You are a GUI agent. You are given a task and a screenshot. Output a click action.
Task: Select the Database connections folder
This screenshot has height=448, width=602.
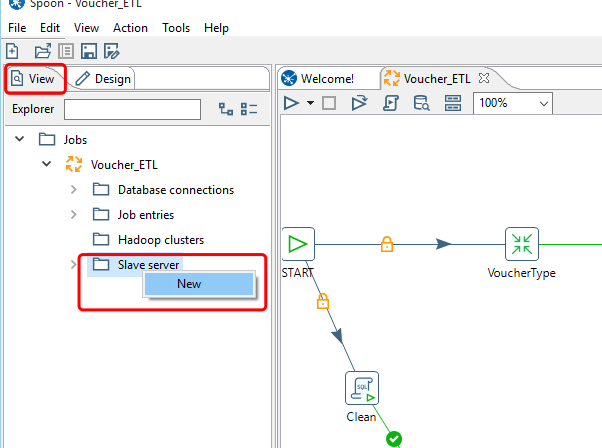(164, 190)
